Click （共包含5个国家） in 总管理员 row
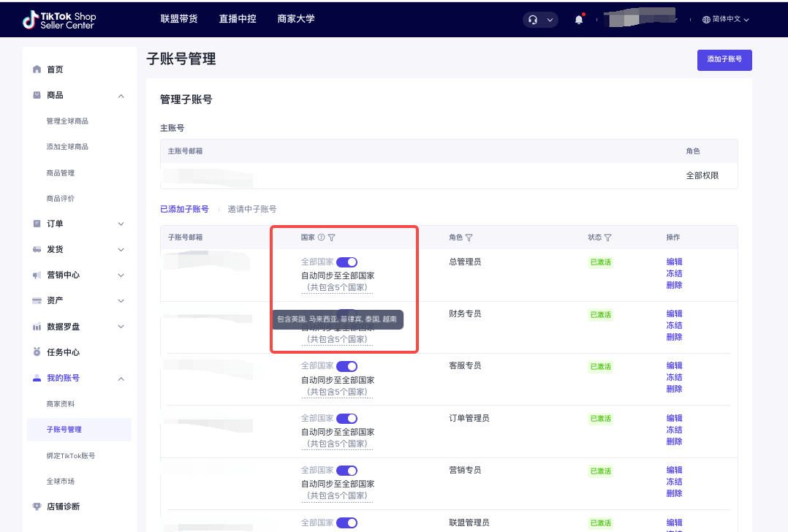Image resolution: width=788 pixels, height=532 pixels. [337, 287]
